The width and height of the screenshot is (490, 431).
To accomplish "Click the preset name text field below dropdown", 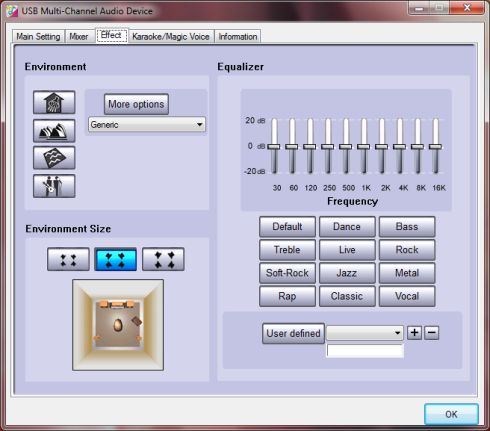I will pos(365,351).
